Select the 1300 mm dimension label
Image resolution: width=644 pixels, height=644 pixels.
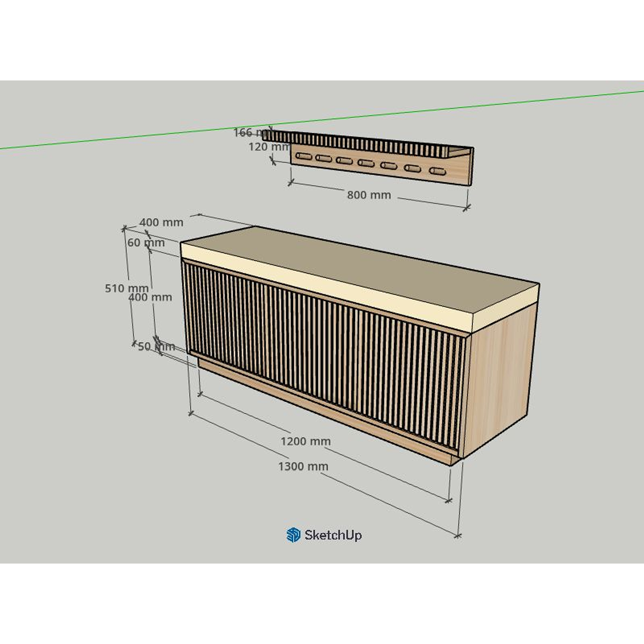pyautogui.click(x=303, y=467)
